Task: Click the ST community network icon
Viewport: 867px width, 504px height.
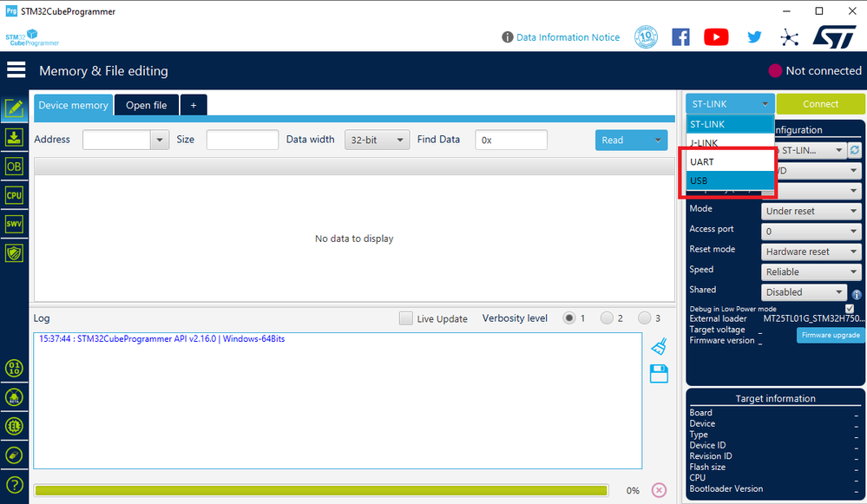Action: point(789,37)
